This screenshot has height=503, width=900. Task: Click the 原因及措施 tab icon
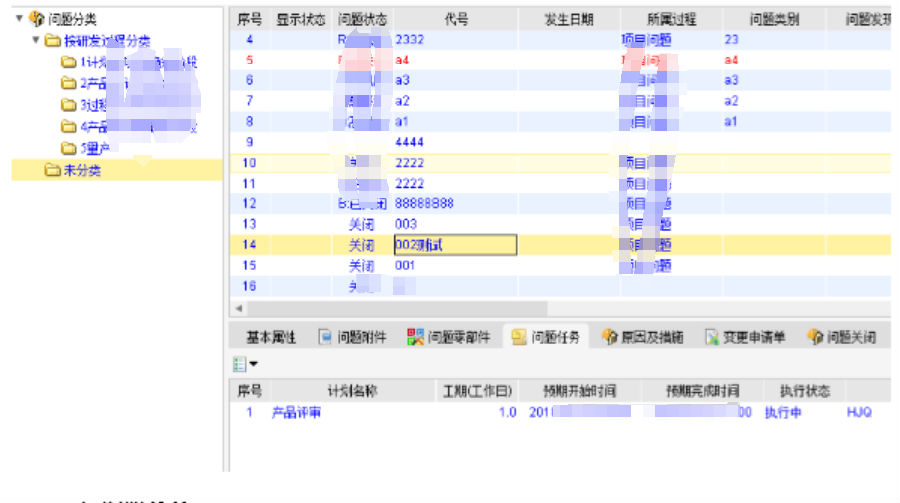click(x=609, y=338)
